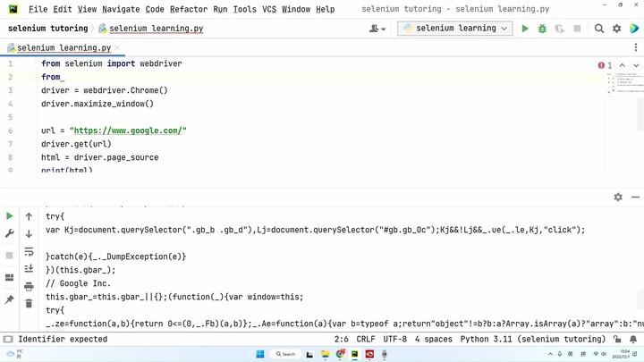The image size is (644, 362).
Task: Rerun script from Run panel
Action: click(10, 216)
